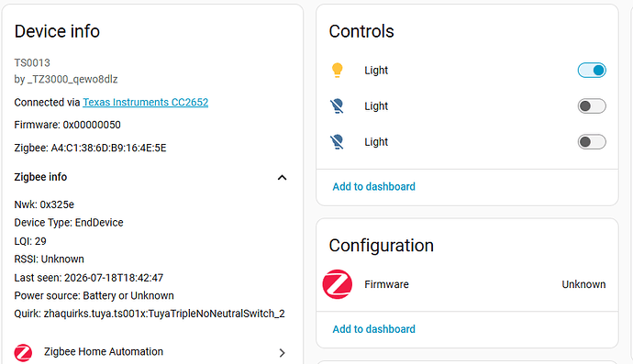Click the Zigbee logo beside Firmware

point(338,284)
